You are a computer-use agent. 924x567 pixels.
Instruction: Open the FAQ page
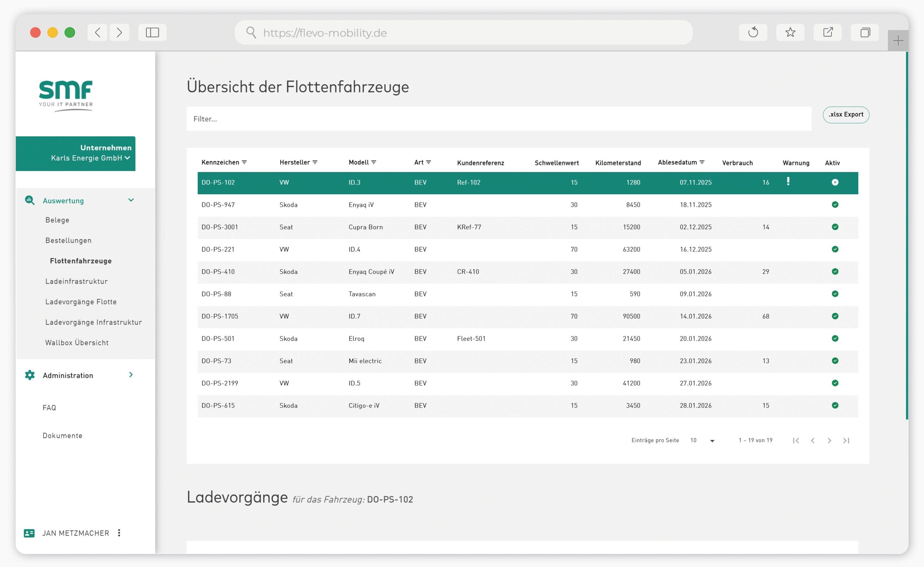[49, 407]
